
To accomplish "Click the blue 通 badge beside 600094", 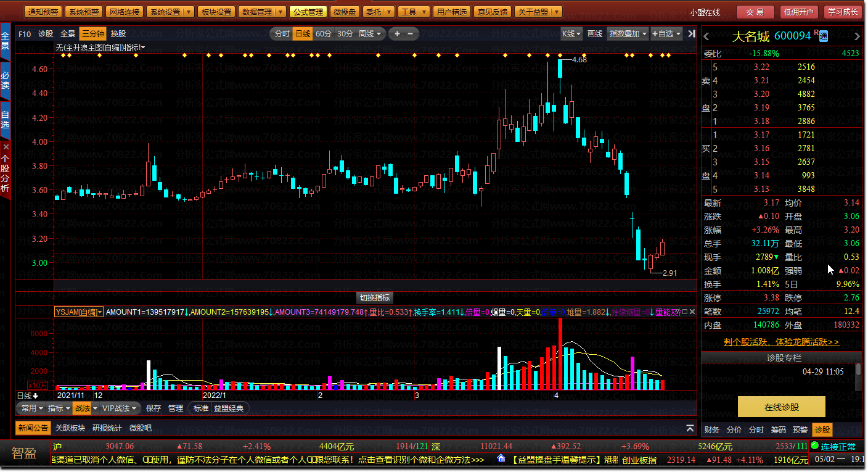I will (823, 36).
